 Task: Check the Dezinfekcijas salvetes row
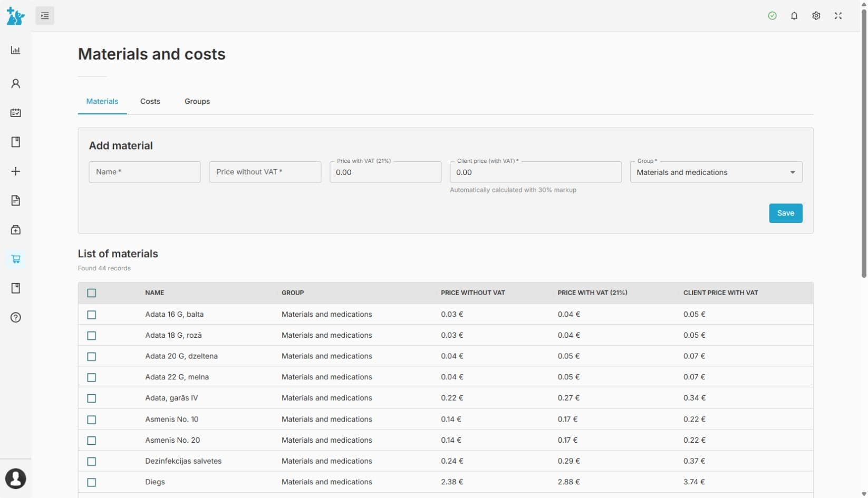92,462
